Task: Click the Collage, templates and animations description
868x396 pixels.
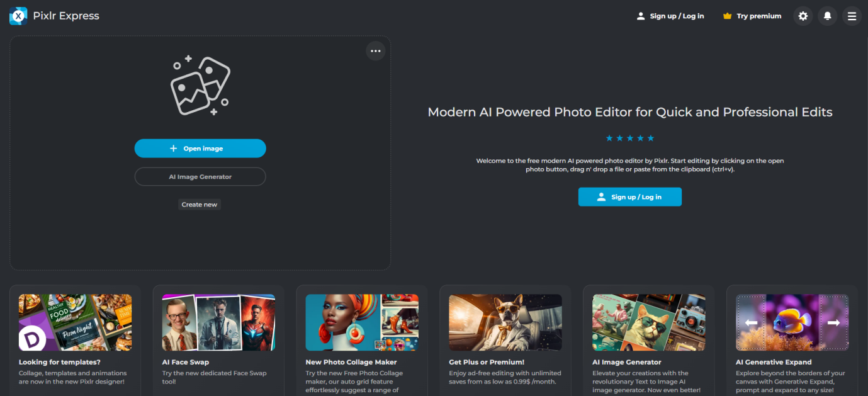Action: point(73,377)
